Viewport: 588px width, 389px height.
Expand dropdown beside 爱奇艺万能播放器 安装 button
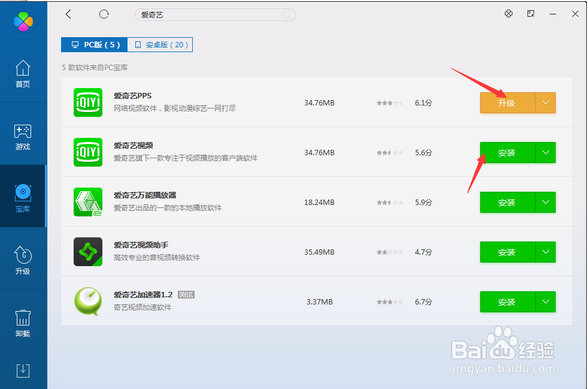click(x=545, y=203)
